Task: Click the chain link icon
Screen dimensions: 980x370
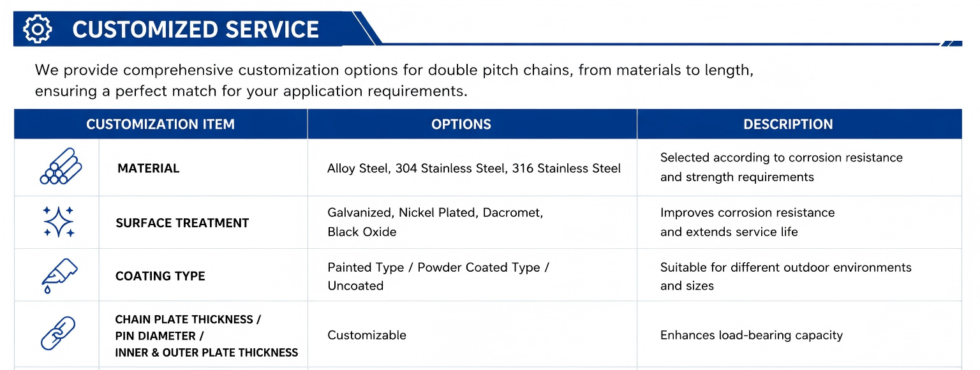Action: [58, 334]
